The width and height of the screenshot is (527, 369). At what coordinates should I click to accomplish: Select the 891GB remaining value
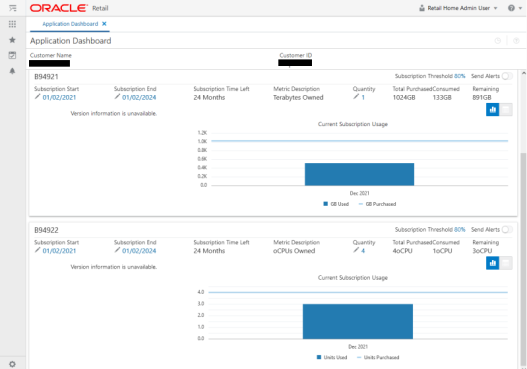(482, 97)
